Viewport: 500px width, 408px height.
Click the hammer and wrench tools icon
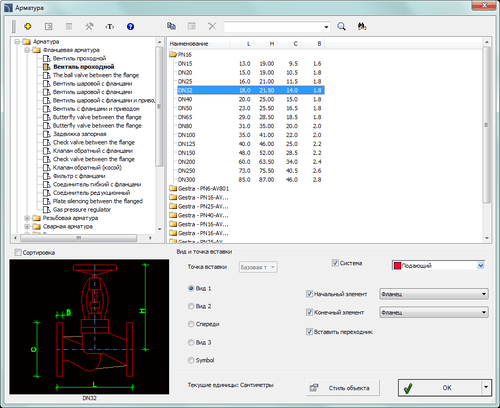click(x=89, y=26)
